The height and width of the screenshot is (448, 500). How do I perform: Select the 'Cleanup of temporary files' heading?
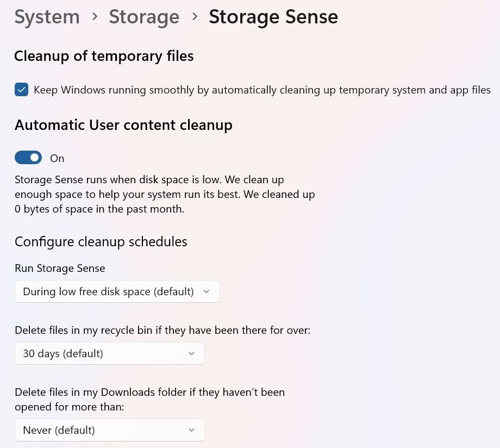click(104, 56)
